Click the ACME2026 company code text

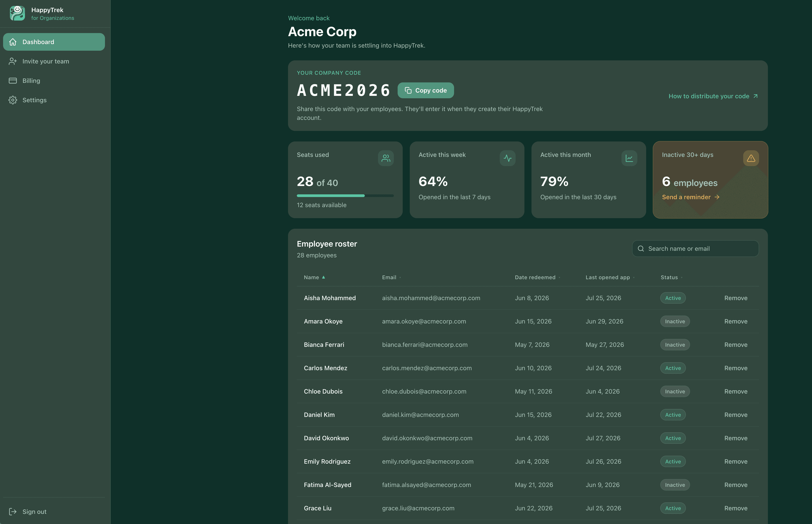[x=343, y=91]
